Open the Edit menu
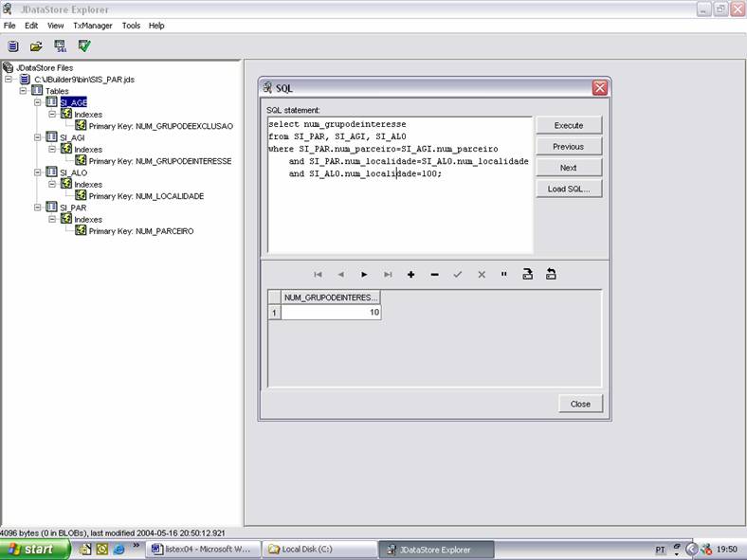This screenshot has height=560, width=747. (31, 26)
